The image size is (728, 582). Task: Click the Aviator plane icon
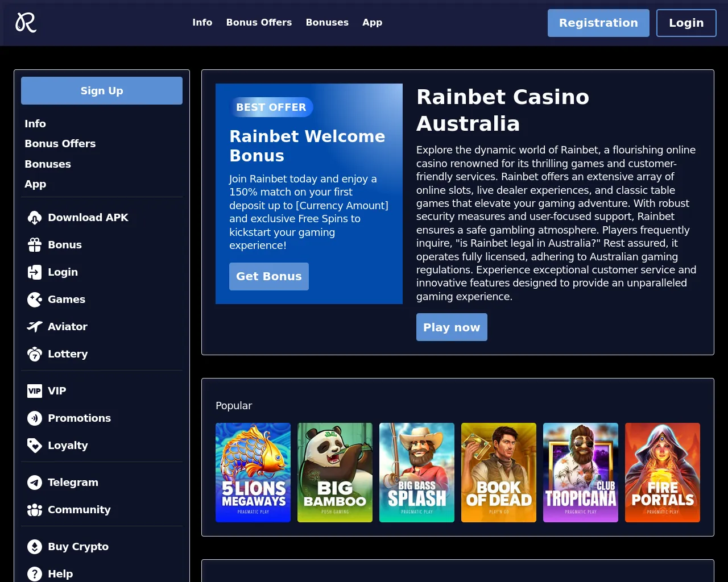pos(35,327)
